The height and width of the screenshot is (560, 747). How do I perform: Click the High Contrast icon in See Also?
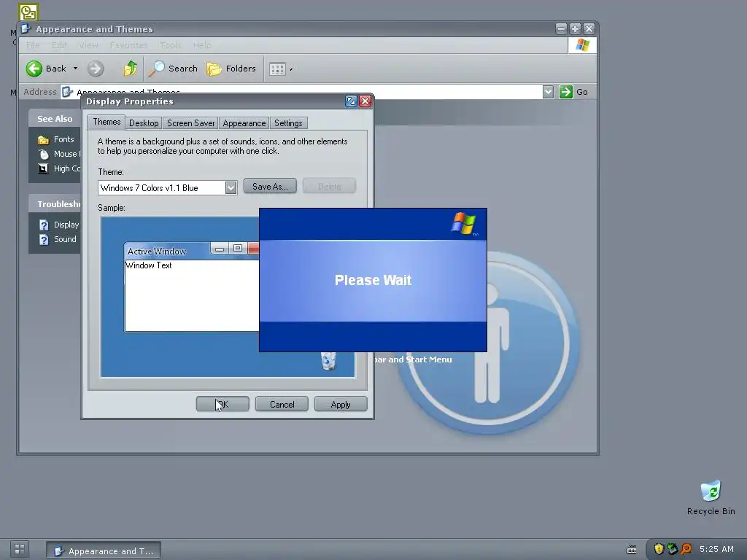click(43, 168)
